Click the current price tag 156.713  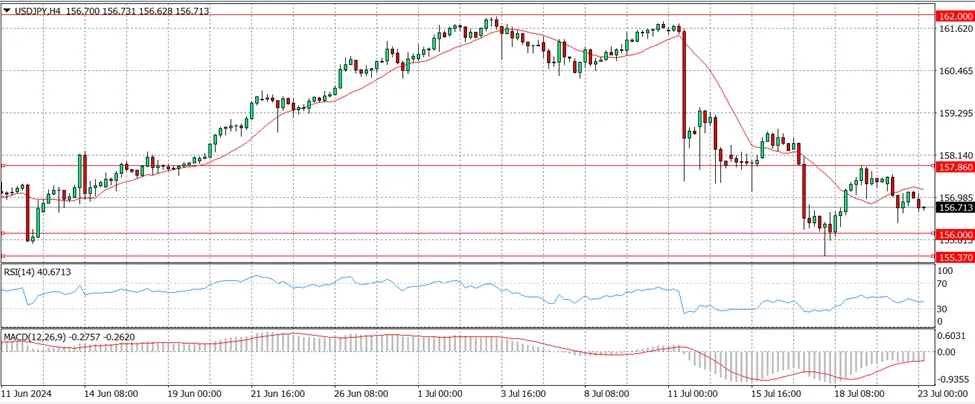click(953, 208)
